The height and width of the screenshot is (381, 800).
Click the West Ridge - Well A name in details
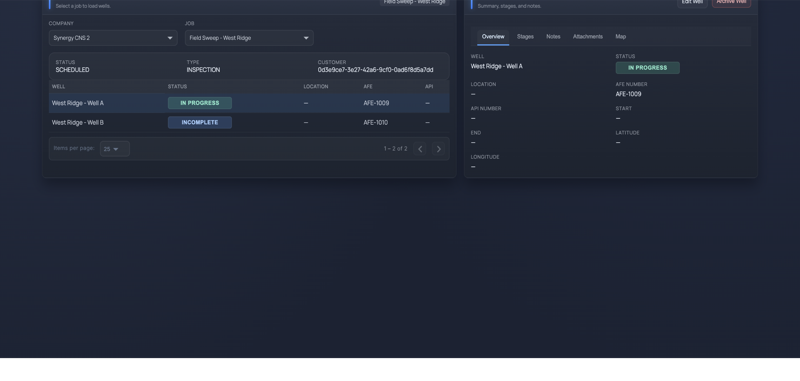[496, 66]
